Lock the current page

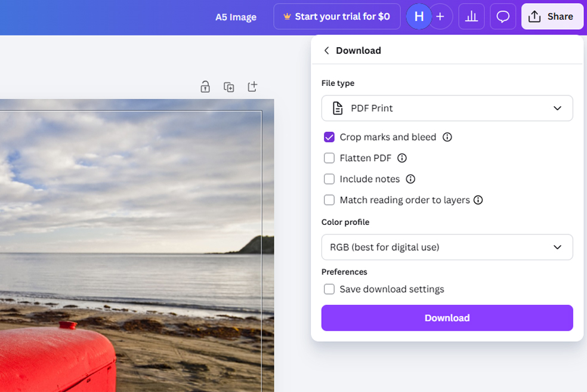tap(205, 87)
